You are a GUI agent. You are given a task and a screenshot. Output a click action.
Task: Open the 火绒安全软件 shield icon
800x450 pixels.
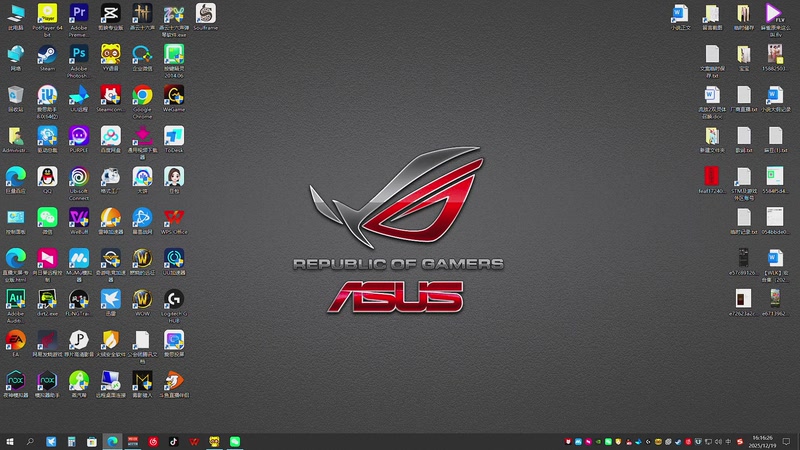point(110,343)
